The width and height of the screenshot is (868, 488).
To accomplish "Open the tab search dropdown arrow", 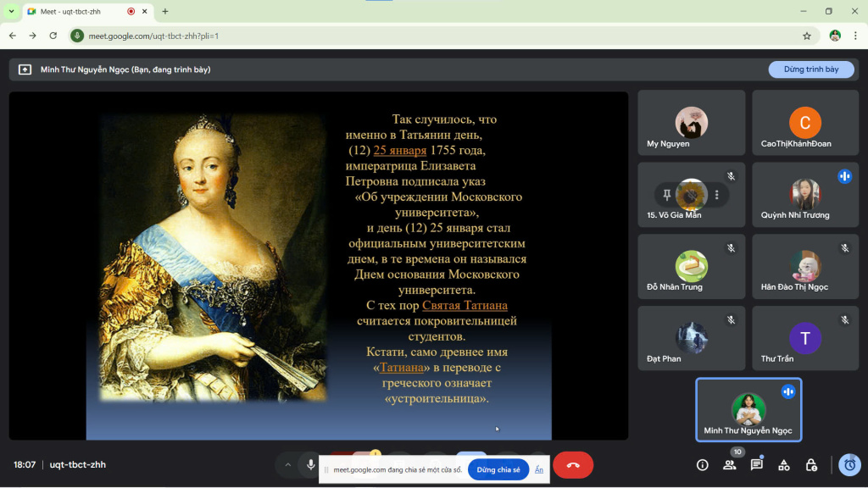I will click(x=11, y=11).
